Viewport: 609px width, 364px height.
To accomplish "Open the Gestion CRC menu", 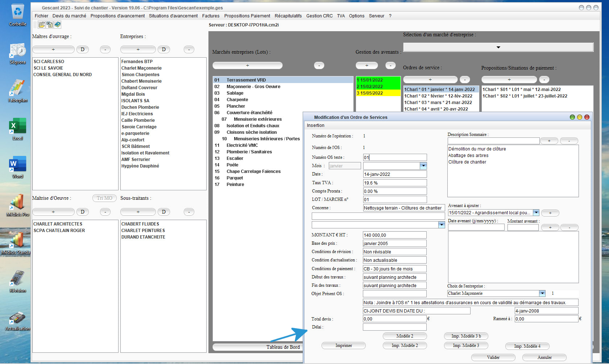I will pos(319,16).
